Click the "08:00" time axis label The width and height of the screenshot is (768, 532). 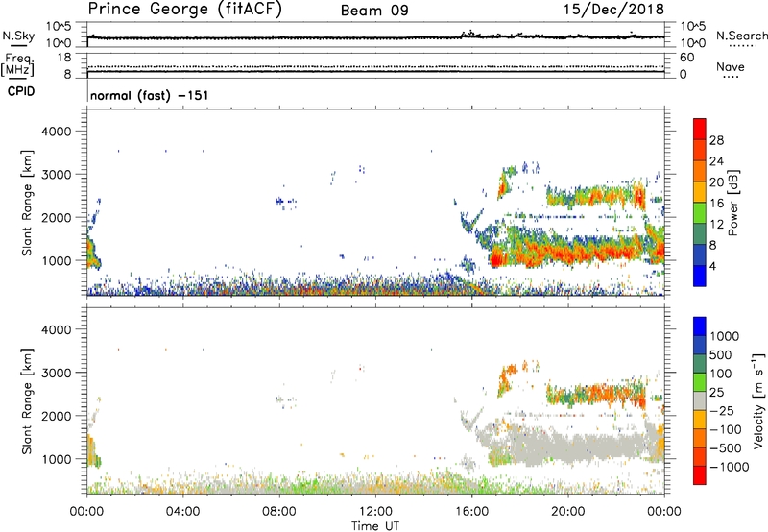(x=279, y=512)
